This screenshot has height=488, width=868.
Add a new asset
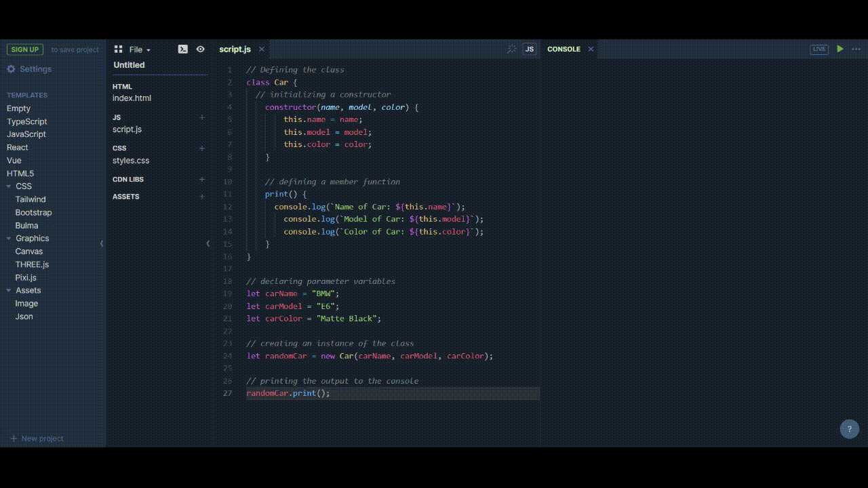pos(202,197)
